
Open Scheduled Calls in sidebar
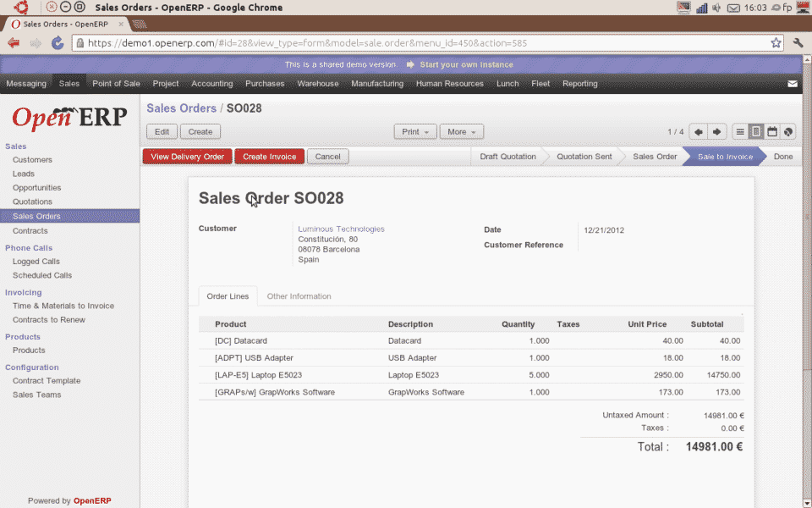[x=42, y=275]
